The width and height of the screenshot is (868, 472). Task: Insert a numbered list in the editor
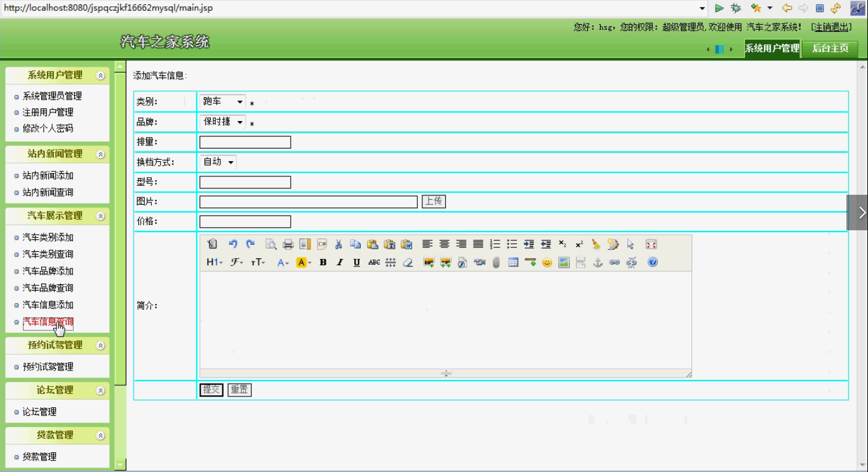tap(495, 244)
